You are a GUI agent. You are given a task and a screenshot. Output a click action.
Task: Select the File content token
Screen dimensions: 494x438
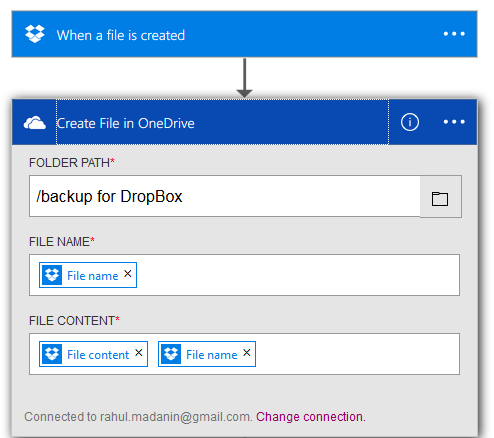[93, 354]
